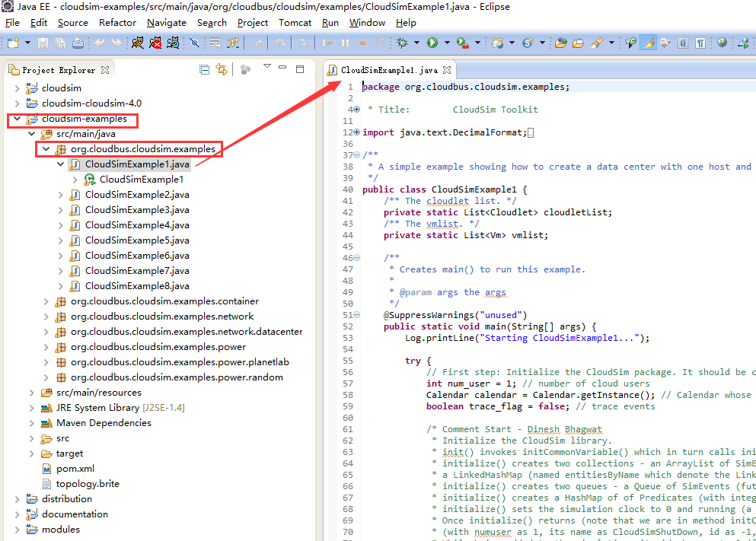The width and height of the screenshot is (756, 541).
Task: Click the Print toolbar icon
Action: pyautogui.click(x=78, y=43)
